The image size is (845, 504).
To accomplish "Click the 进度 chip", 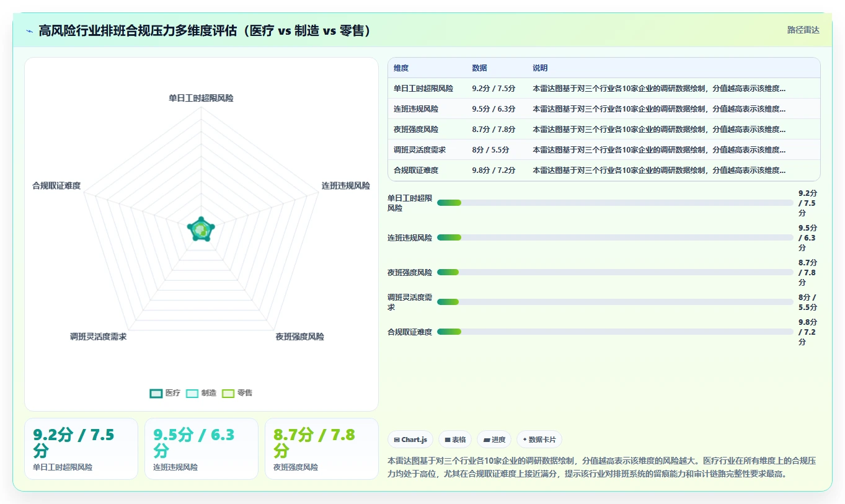I will click(x=494, y=440).
